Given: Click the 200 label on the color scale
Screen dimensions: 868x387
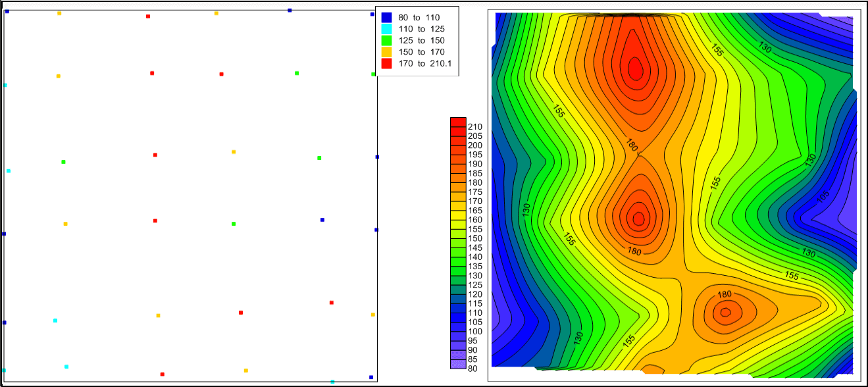Looking at the screenshot, I should tap(475, 145).
